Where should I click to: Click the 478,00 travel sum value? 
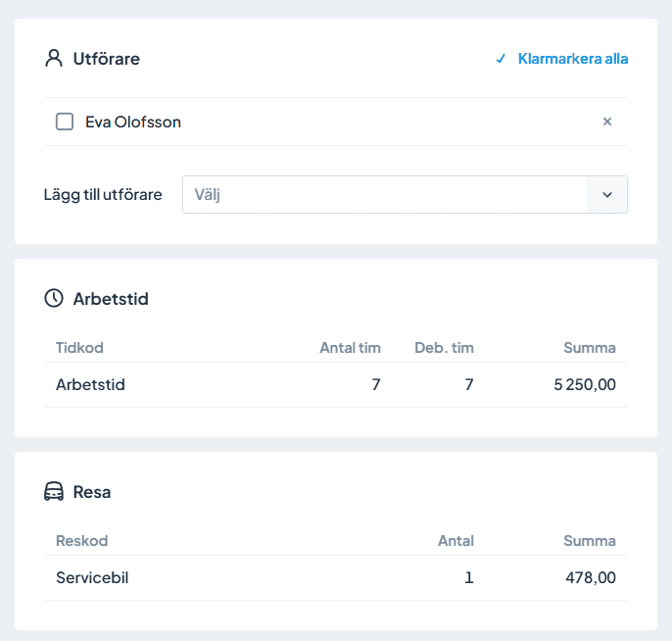[591, 578]
